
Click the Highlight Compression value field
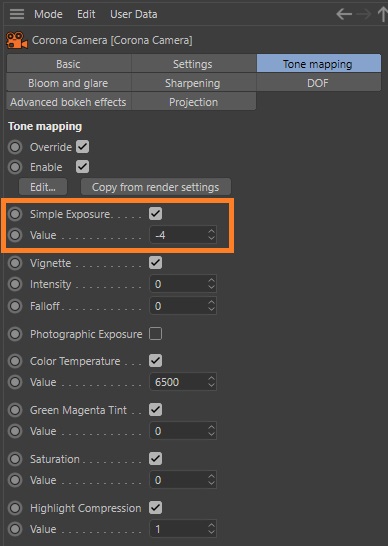[x=183, y=529]
